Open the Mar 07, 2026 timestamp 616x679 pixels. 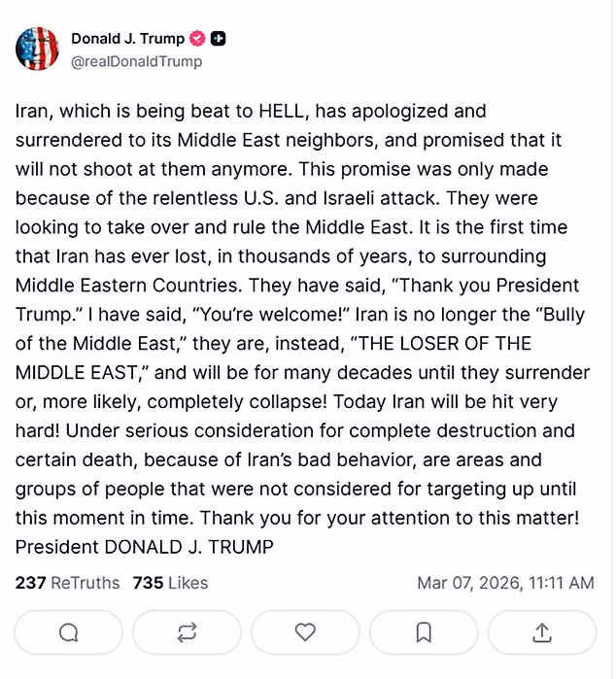(505, 583)
